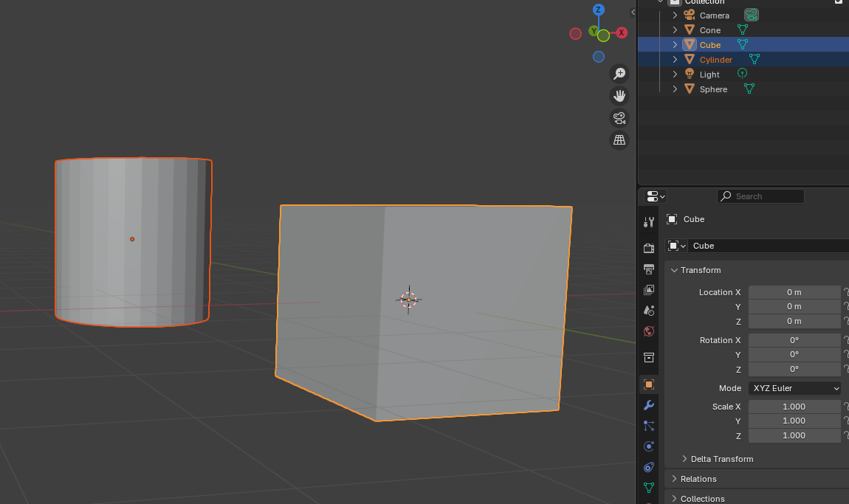The width and height of the screenshot is (849, 504).
Task: Select Sphere in the outliner
Action: 713,89
